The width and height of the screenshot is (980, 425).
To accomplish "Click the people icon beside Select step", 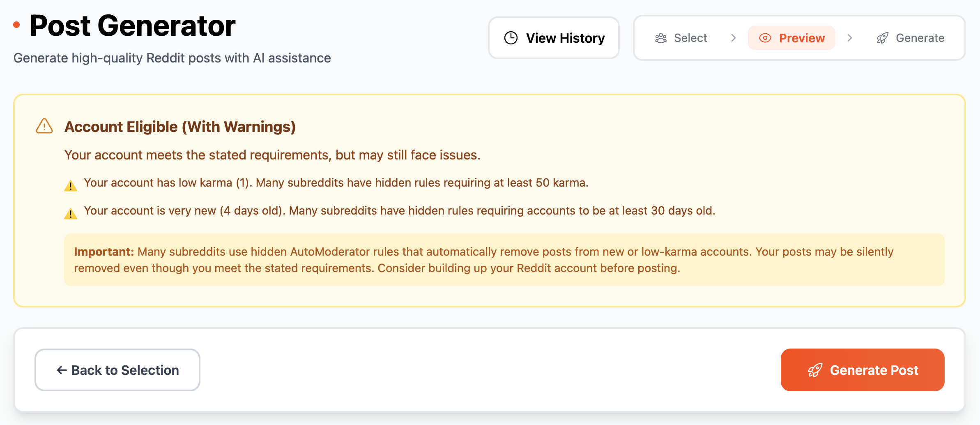I will 660,38.
